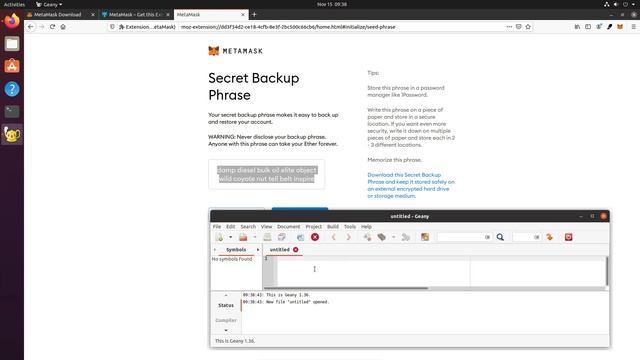
Task: Click the MetaMask fox extension icon in Firefox toolbar
Action: 620,27
